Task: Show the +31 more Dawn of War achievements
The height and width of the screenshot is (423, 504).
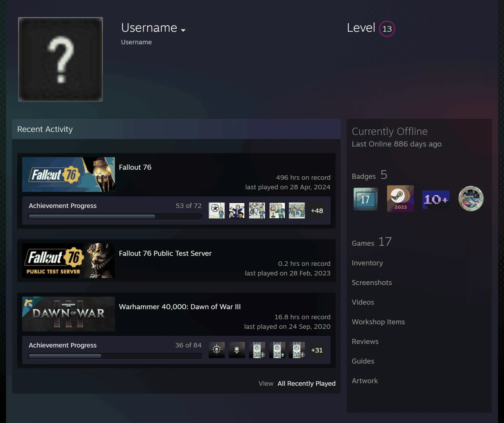Action: click(x=317, y=350)
